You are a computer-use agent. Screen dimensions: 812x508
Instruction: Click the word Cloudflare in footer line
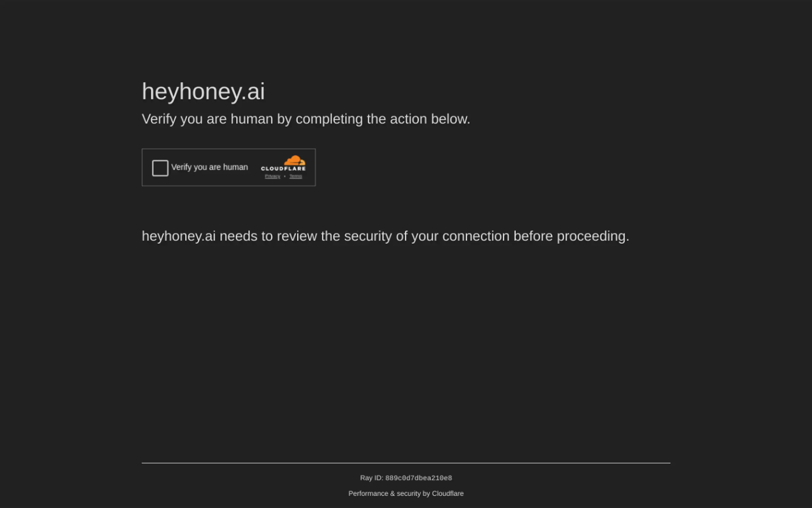coord(448,493)
